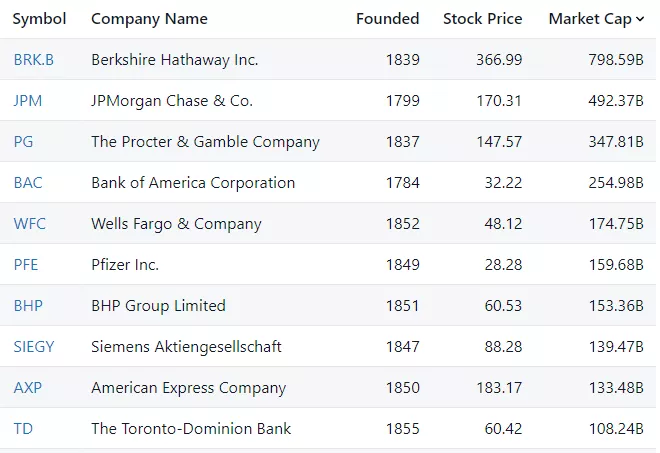Click the Pfizer Inc. company name cell

[125, 265]
